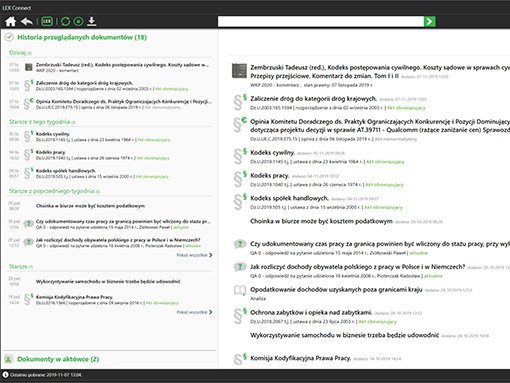Click paragraph icon for Komisja Kodyfikacyjna right panel
This screenshot has width=510, height=383.
239,359
